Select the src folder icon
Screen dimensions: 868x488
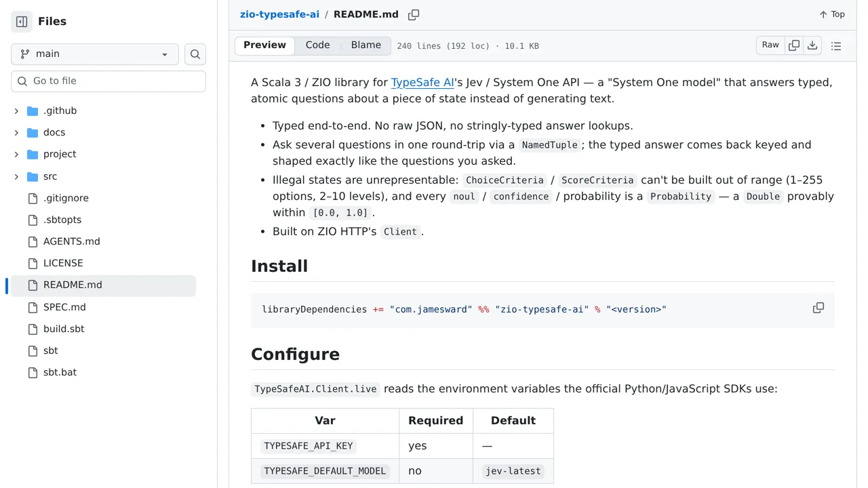(33, 176)
